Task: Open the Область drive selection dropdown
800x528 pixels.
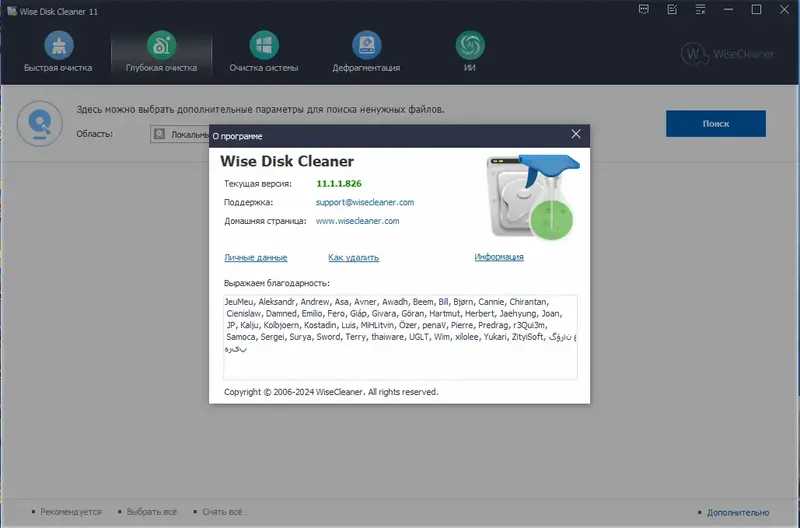Action: click(180, 134)
